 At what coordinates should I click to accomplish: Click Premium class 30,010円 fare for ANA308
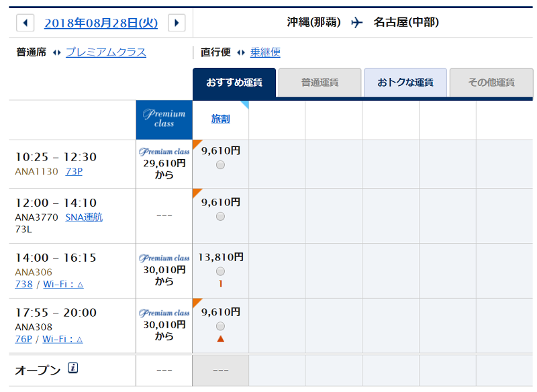164,325
